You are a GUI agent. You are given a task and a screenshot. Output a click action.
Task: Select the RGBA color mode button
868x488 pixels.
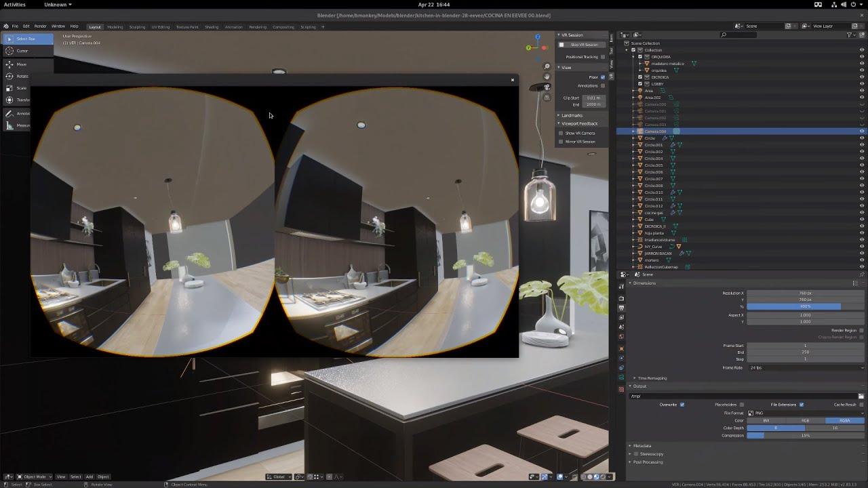click(844, 420)
